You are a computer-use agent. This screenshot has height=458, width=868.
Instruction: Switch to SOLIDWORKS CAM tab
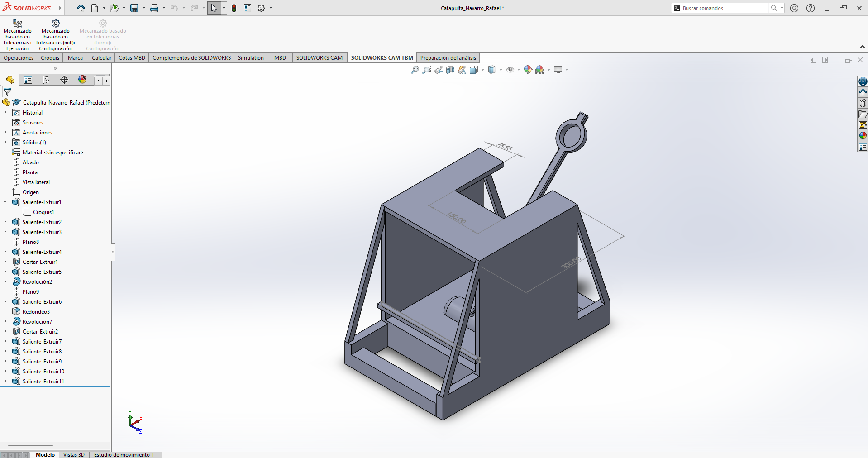[x=320, y=58]
